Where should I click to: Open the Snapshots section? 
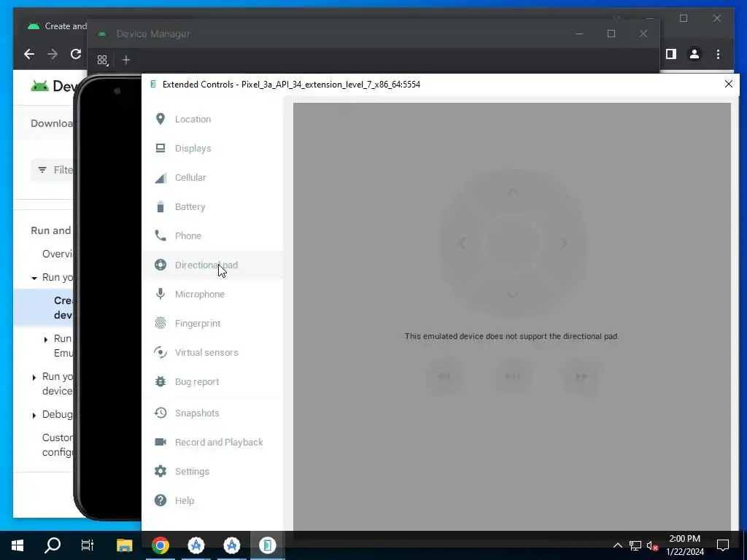[212, 413]
